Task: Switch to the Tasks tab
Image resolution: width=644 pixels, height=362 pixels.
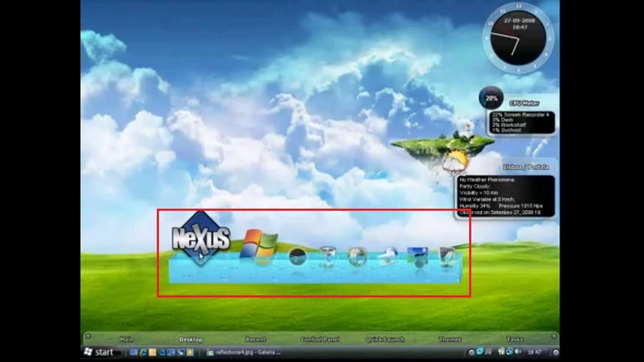Action: (x=514, y=339)
